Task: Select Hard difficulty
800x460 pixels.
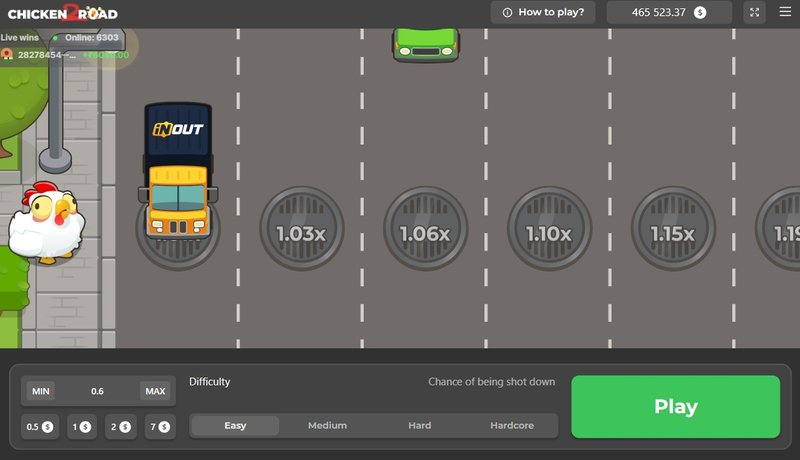Action: 419,425
